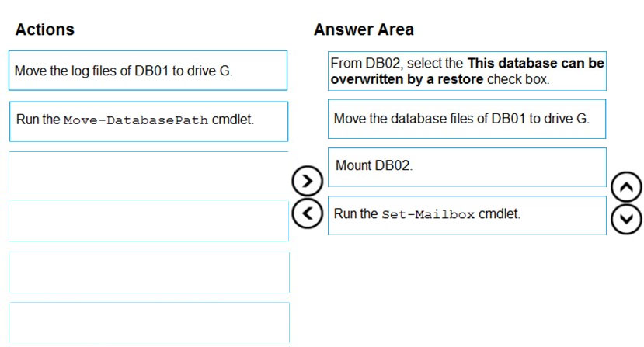The width and height of the screenshot is (644, 347).
Task: Click the 'Set-Mailbox' monospace text
Action: tap(428, 214)
